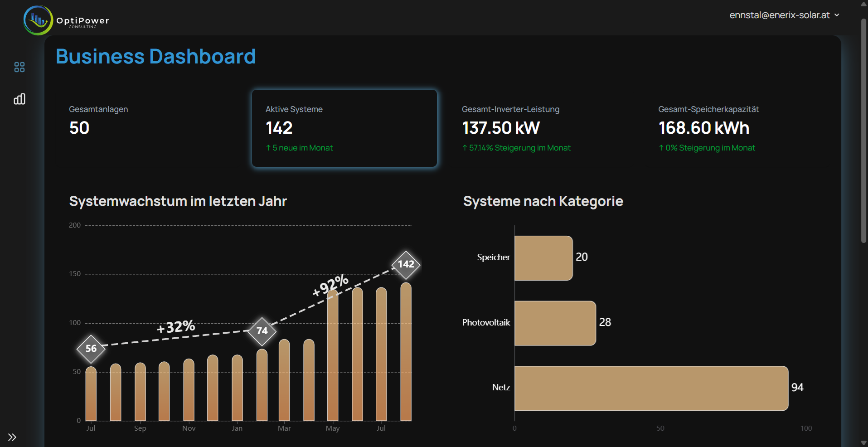Click the Netz category bar
The height and width of the screenshot is (447, 868).
[x=651, y=389]
